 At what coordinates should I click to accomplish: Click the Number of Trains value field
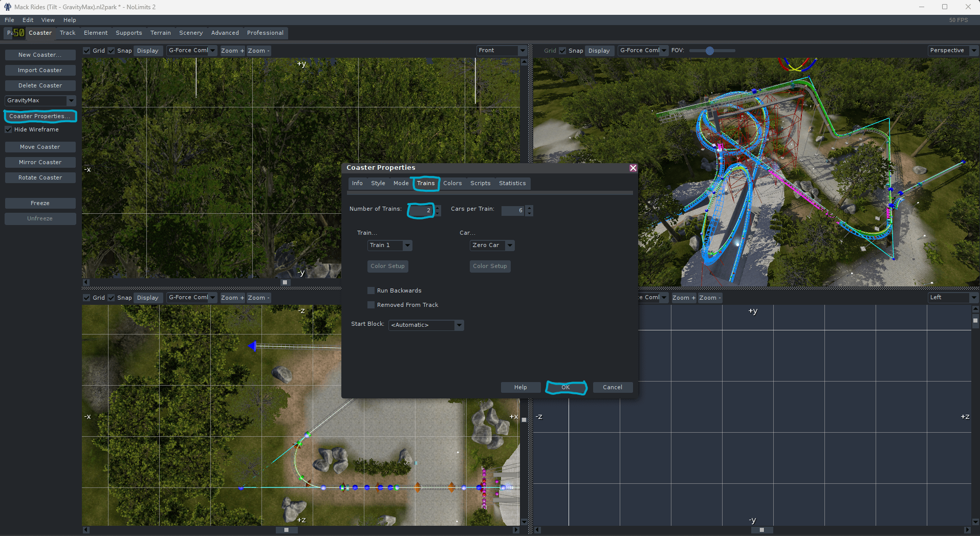422,210
